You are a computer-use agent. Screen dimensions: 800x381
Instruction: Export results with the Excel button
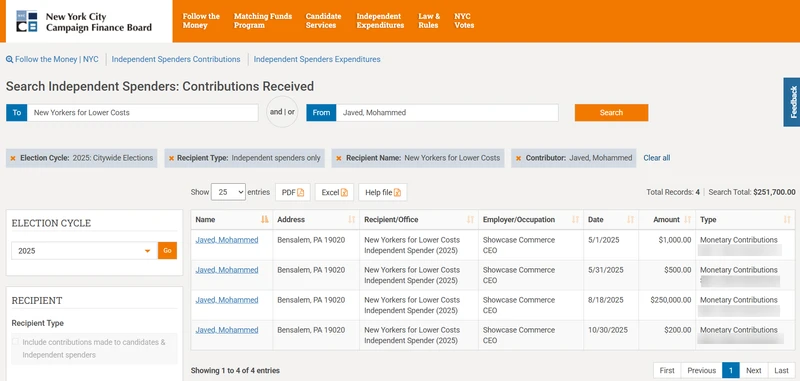click(334, 192)
